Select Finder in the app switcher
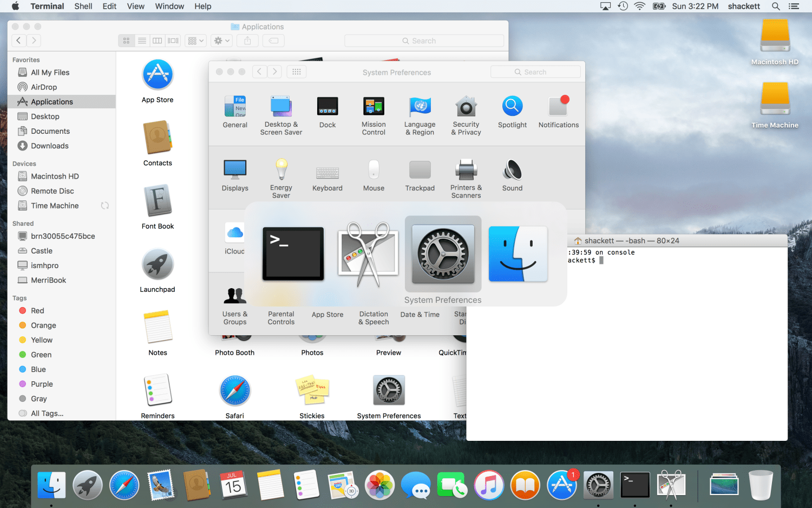The height and width of the screenshot is (508, 812). pyautogui.click(x=518, y=254)
